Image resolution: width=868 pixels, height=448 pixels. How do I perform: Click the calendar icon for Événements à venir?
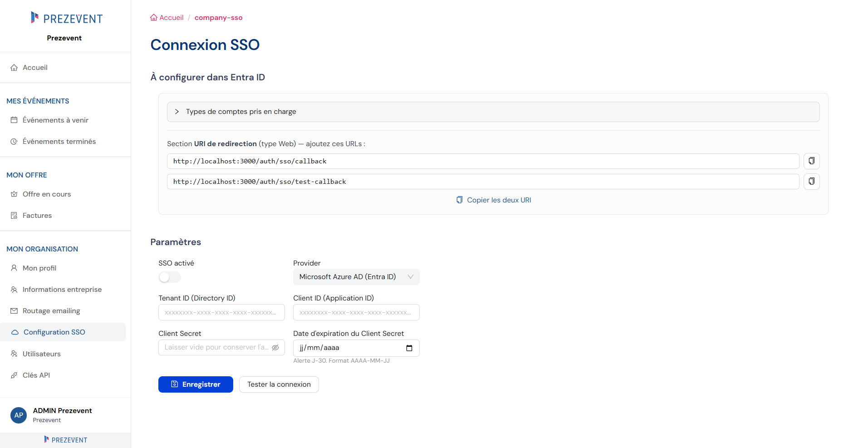[14, 120]
